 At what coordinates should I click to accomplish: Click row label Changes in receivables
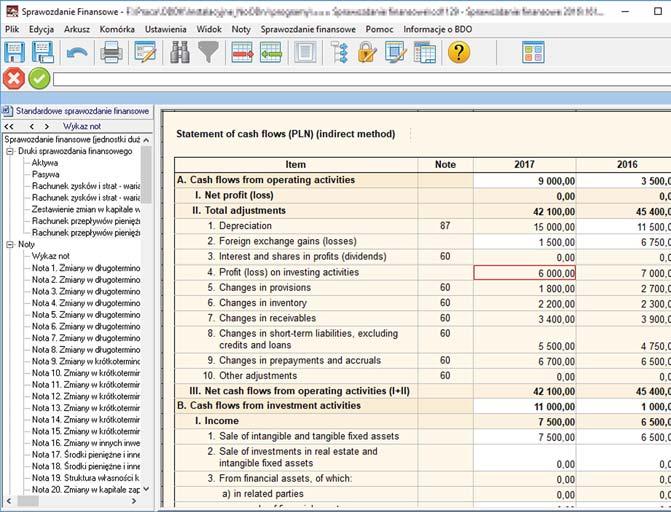click(267, 318)
